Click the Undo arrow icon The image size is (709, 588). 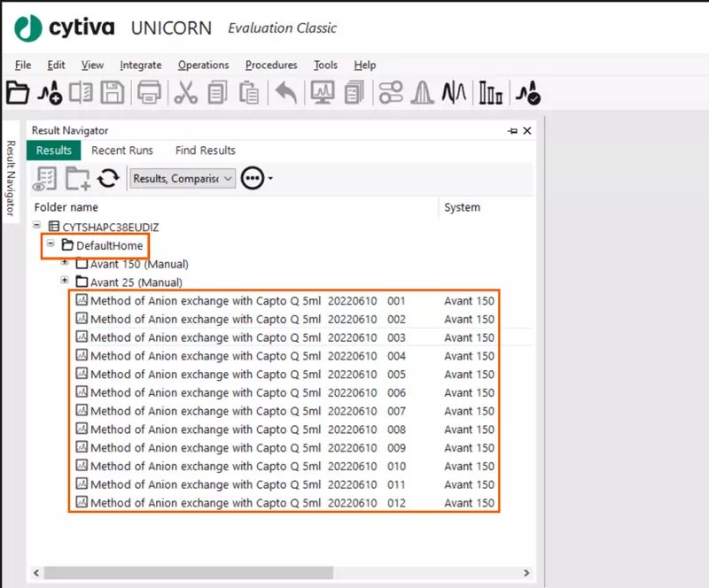pyautogui.click(x=284, y=92)
